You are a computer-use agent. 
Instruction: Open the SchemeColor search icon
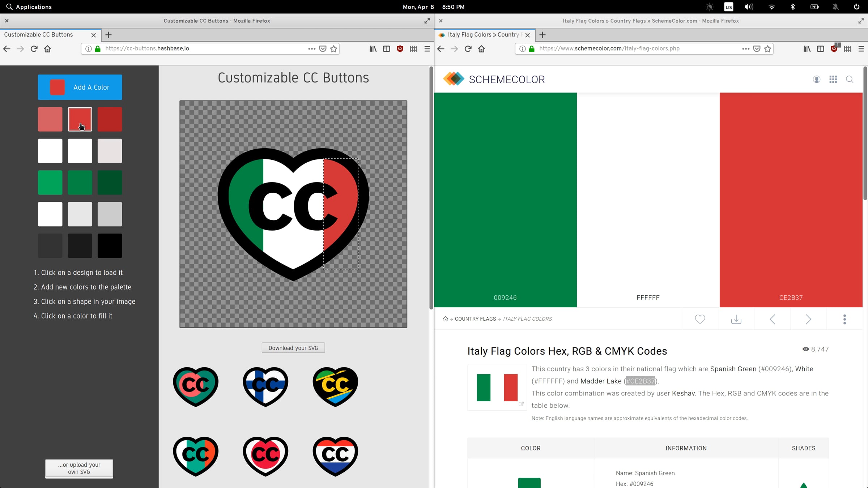(x=850, y=80)
